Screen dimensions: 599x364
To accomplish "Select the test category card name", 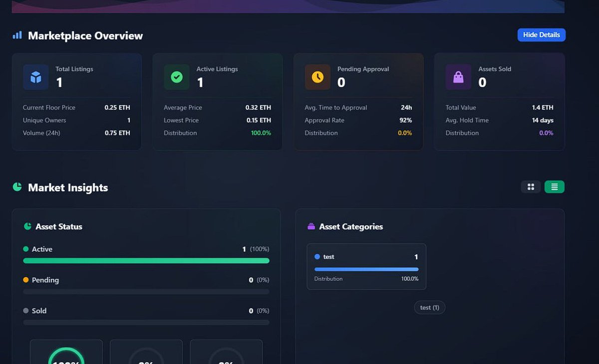I will click(328, 257).
